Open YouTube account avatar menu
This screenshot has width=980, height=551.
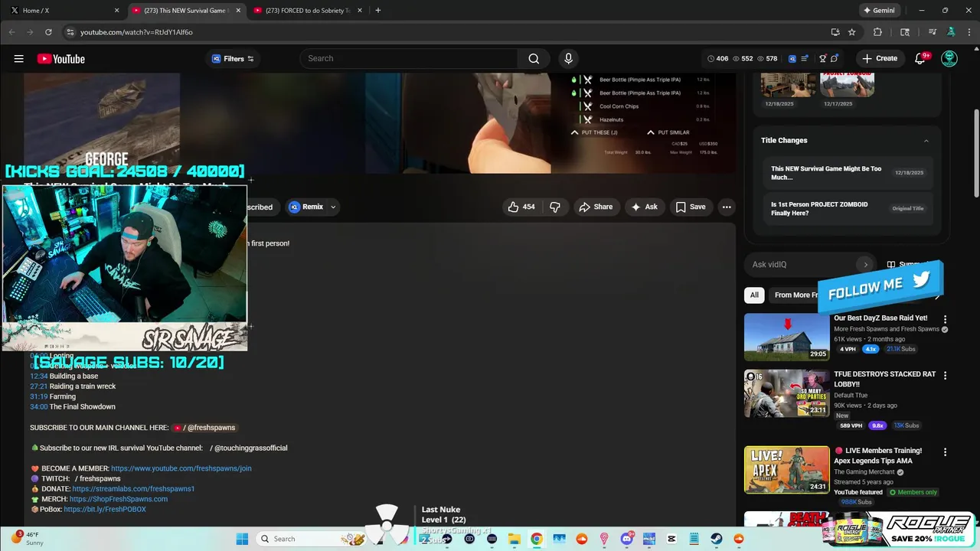949,59
